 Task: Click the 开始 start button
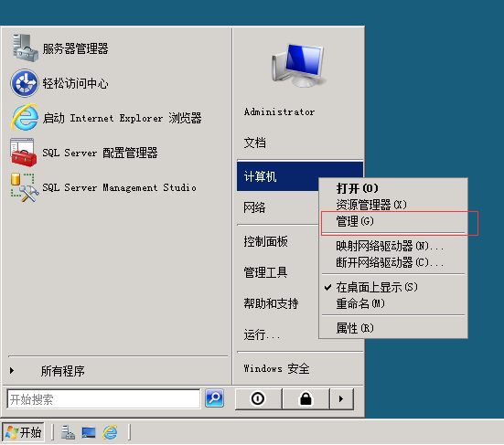click(23, 432)
